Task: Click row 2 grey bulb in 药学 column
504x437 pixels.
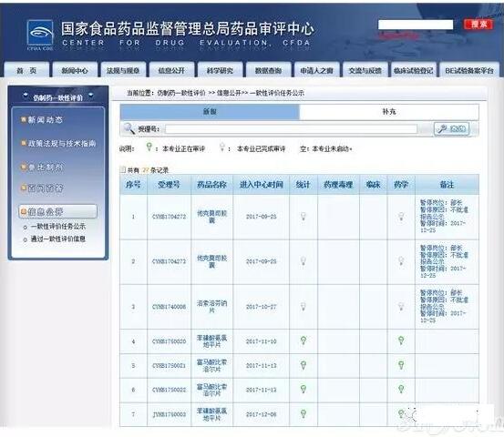Action: pos(401,261)
